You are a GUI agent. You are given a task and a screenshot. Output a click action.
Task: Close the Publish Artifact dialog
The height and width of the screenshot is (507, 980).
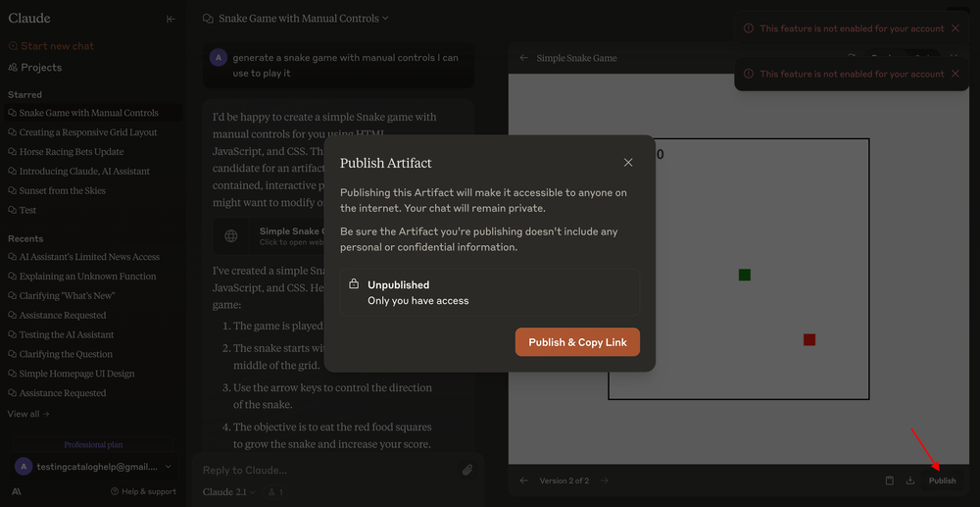(628, 163)
